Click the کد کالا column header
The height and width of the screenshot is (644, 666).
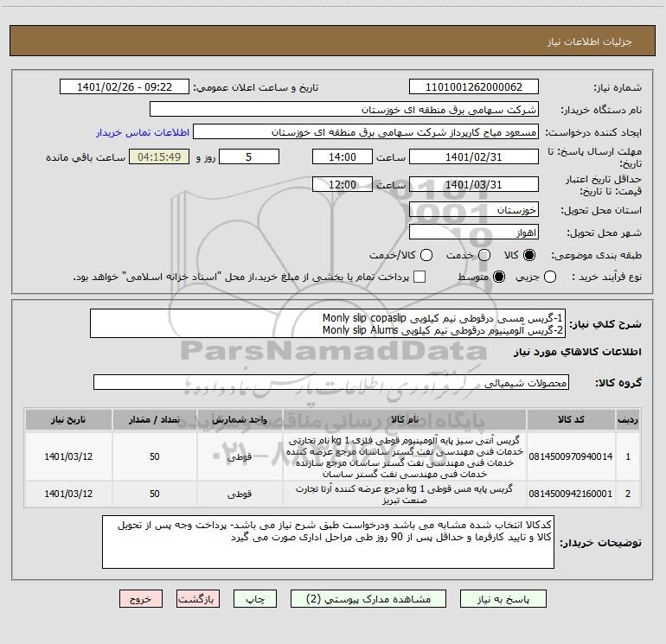(571, 420)
